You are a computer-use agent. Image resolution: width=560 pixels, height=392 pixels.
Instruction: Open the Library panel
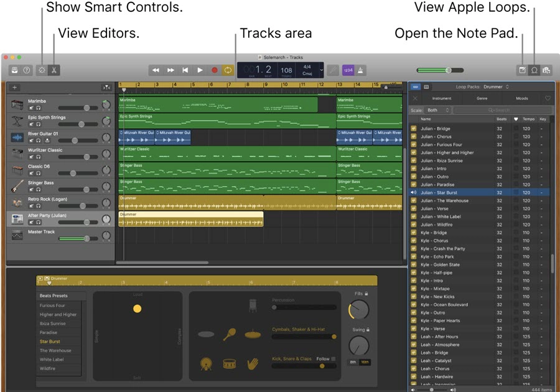coord(15,70)
